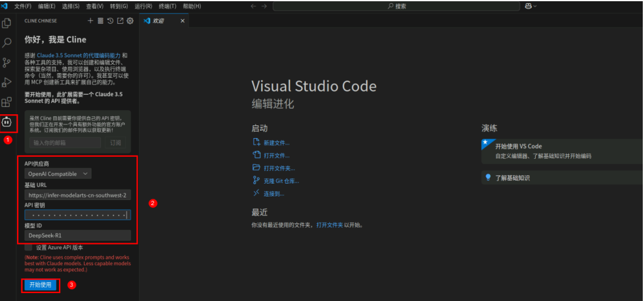Focus the 基础 URL input field
Image resolution: width=644 pixels, height=301 pixels.
[x=78, y=195]
